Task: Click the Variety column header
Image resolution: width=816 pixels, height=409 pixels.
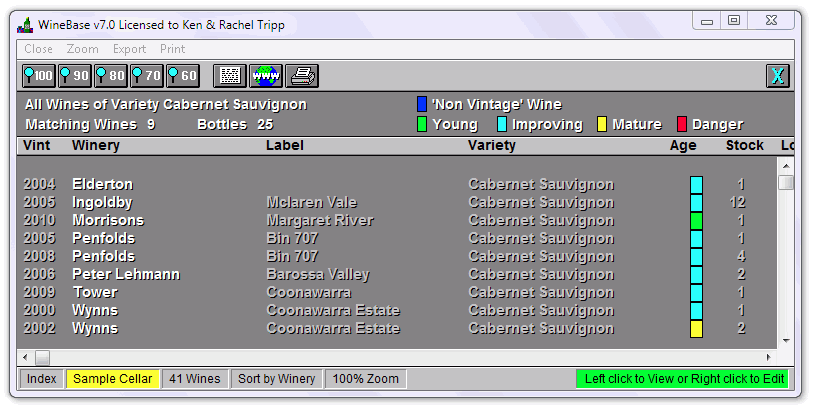Action: (491, 146)
